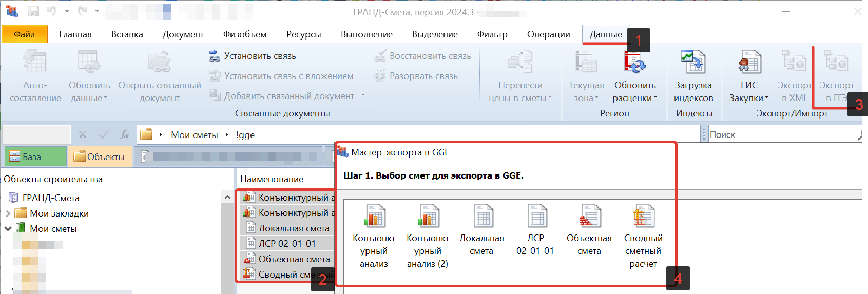Viewport: 868px width, 294px height.
Task: Open the Файл menu tab
Action: (25, 34)
